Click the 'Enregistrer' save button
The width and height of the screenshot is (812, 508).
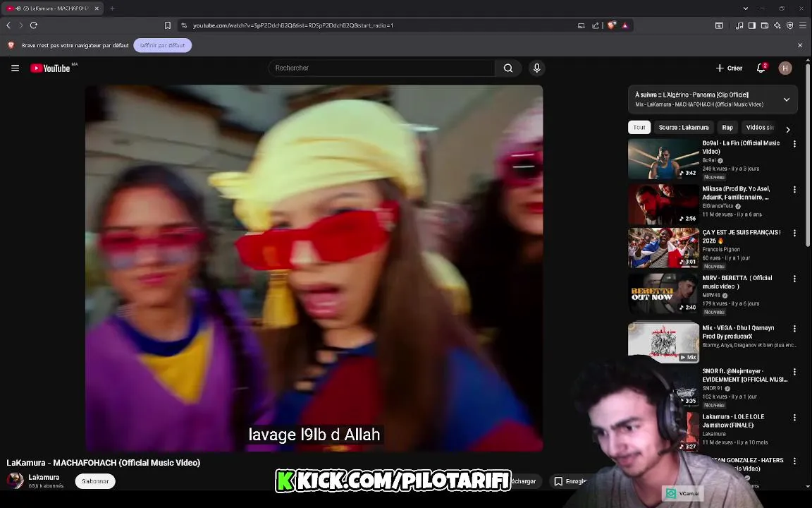(x=570, y=482)
